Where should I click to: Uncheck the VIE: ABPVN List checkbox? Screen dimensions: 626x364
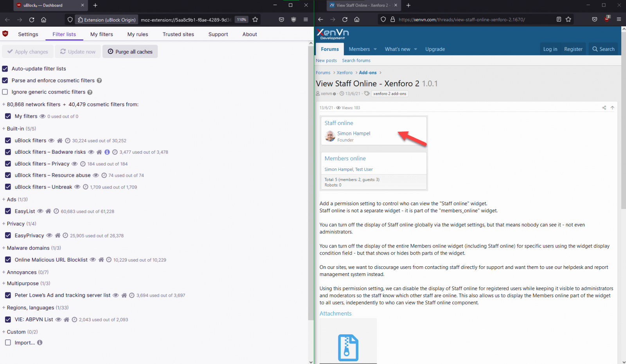8,319
